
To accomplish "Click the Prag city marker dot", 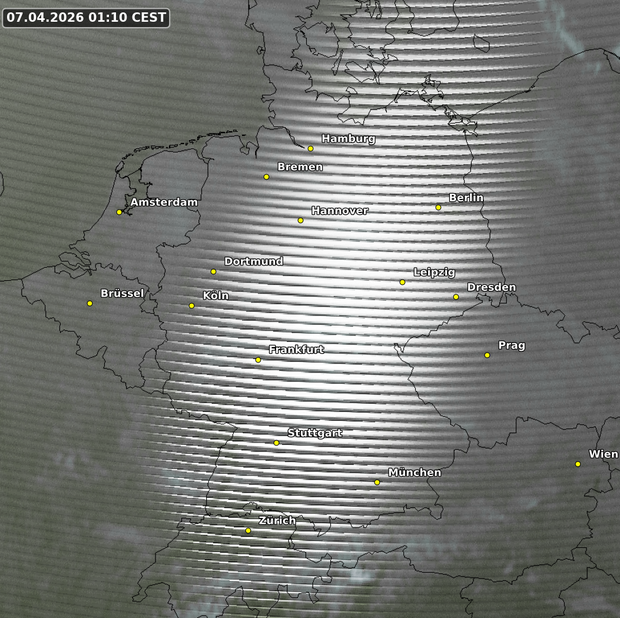I will click(487, 355).
